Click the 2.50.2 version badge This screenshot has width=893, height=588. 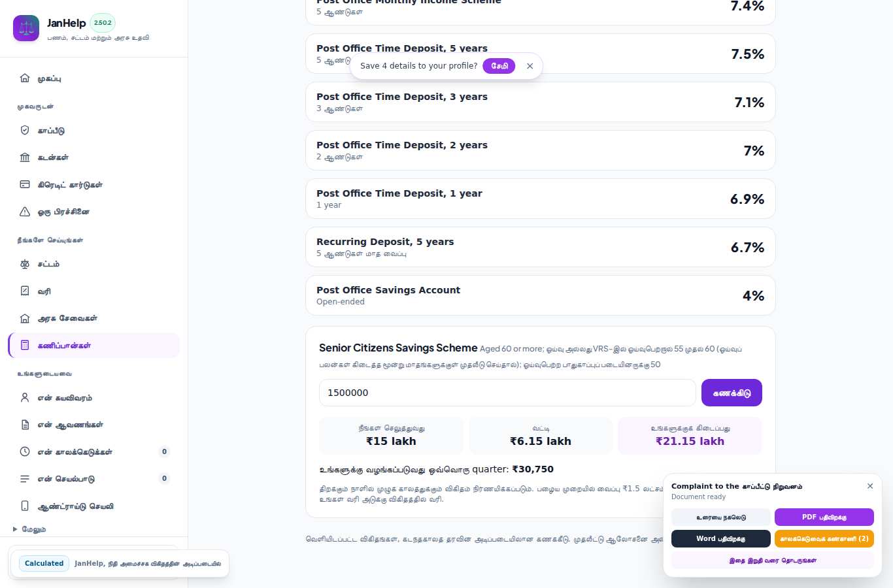[x=103, y=23]
